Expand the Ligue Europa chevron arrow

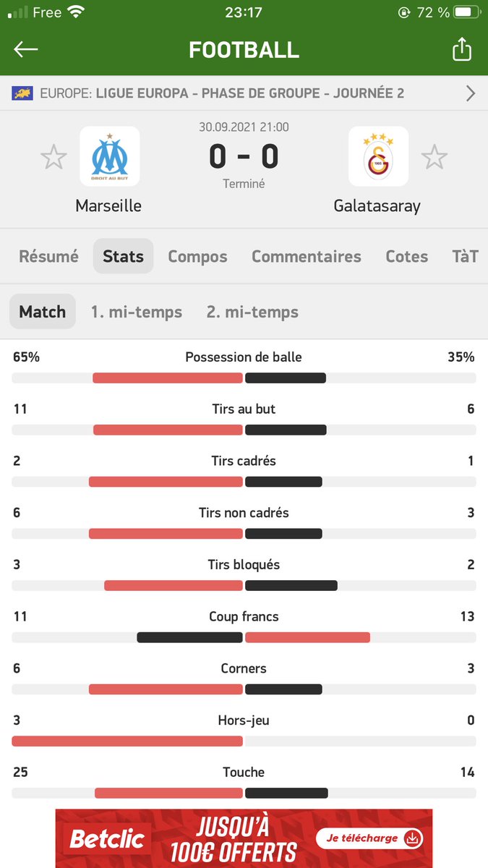(471, 93)
